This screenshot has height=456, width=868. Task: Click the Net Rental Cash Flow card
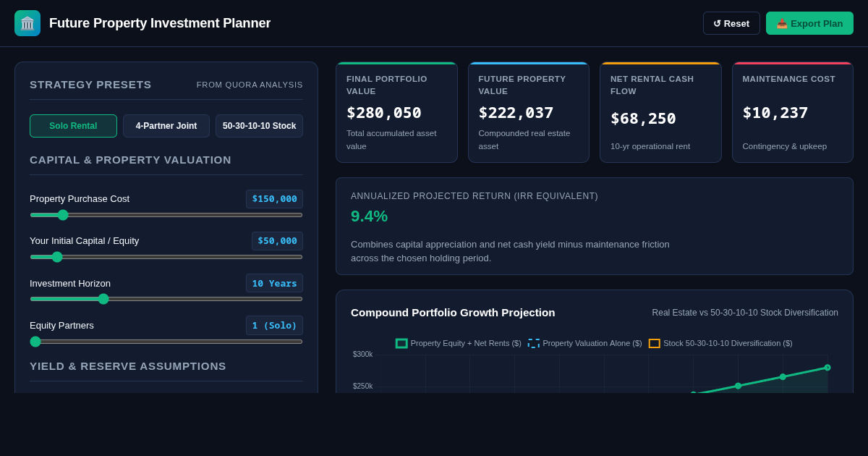[660, 112]
